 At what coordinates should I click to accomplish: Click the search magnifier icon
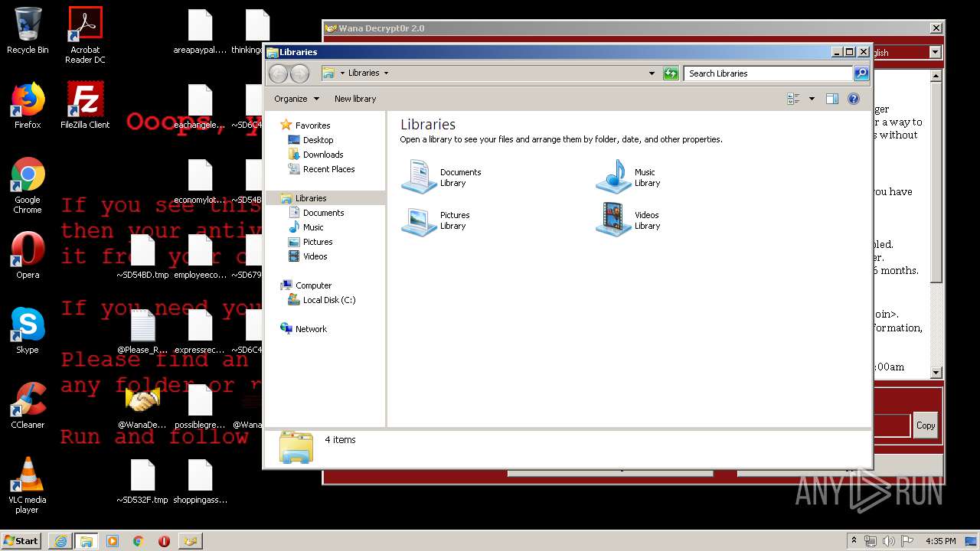click(861, 73)
